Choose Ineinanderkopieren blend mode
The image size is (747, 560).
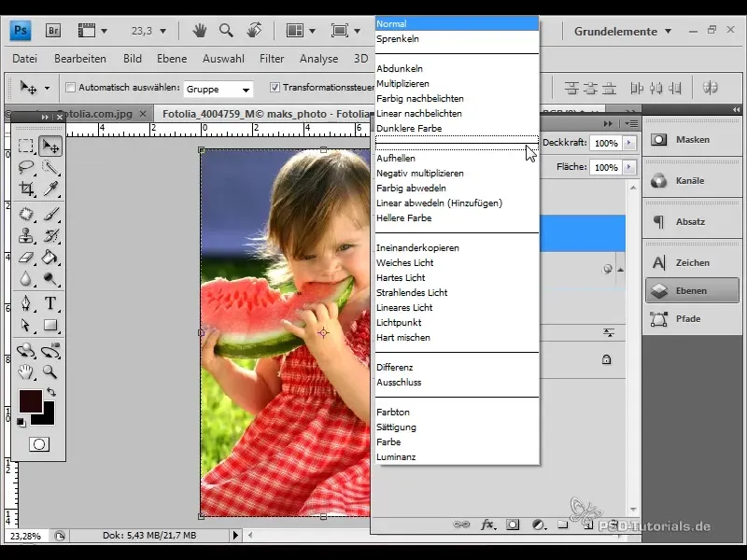(x=457, y=247)
